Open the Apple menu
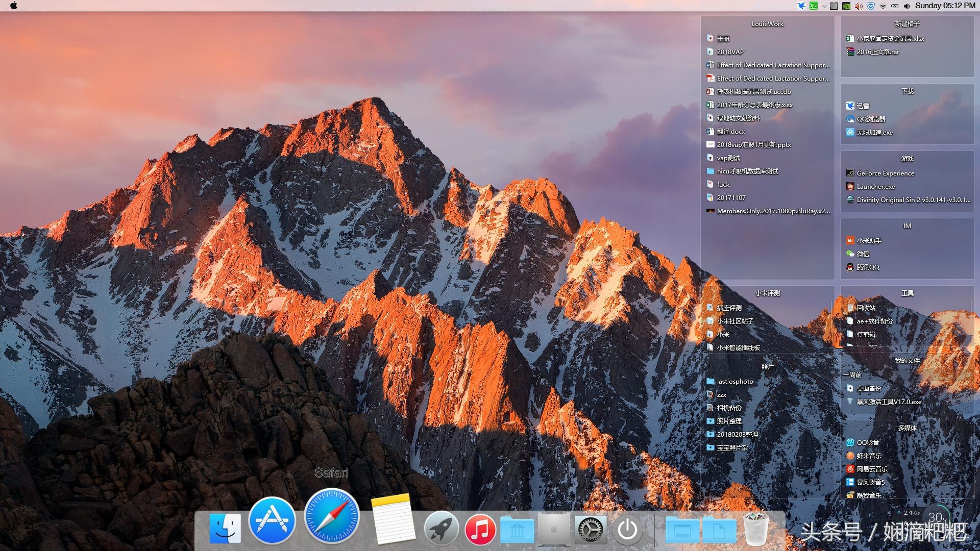 coord(14,6)
